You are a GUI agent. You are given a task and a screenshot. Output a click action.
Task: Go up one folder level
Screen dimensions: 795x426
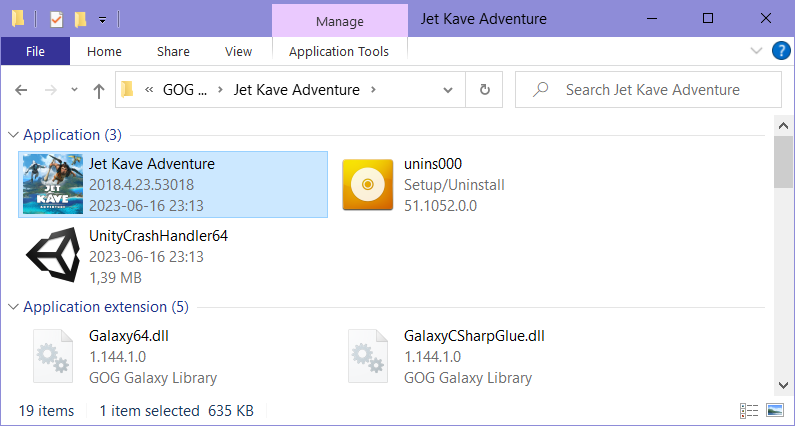(x=99, y=90)
